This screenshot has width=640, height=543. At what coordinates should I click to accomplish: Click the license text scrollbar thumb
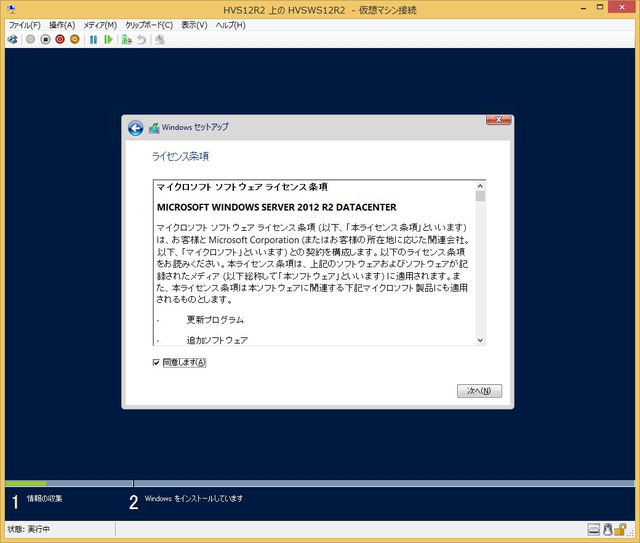pos(480,196)
